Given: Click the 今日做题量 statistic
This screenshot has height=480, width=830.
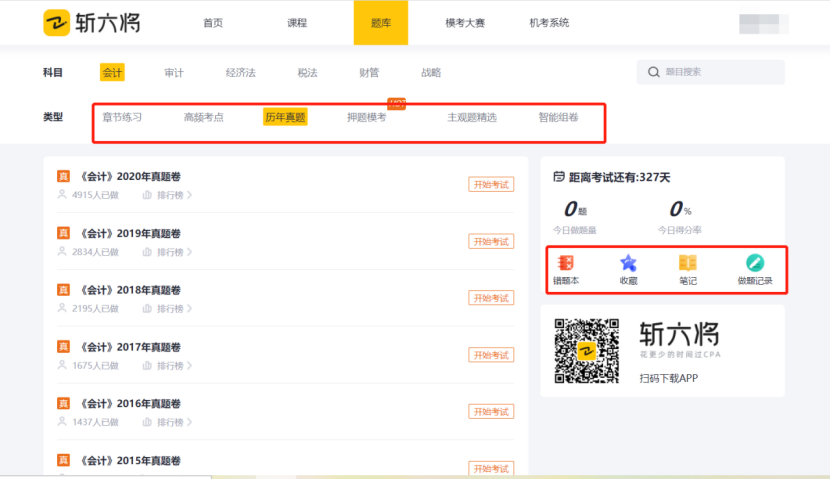Looking at the screenshot, I should tap(575, 218).
